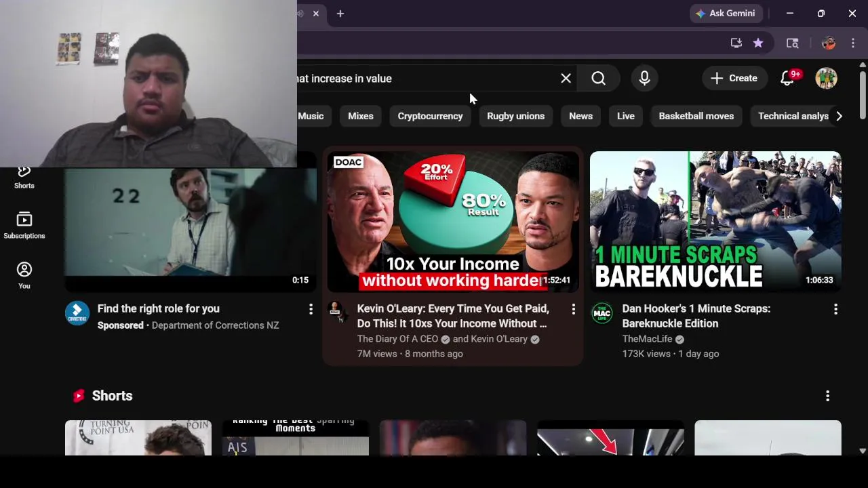Open the Kevin O'Leary video title link
This screenshot has width=868, height=488.
[x=453, y=316]
